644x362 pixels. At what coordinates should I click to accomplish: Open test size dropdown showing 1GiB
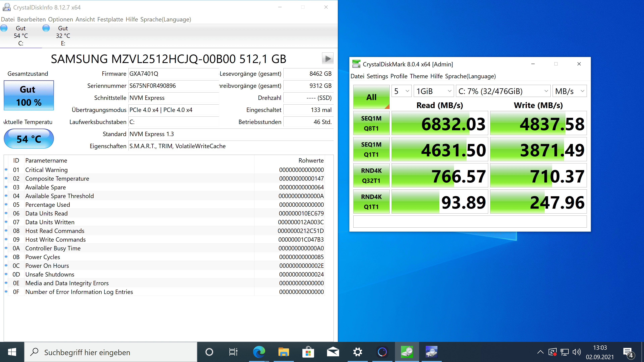[434, 91]
